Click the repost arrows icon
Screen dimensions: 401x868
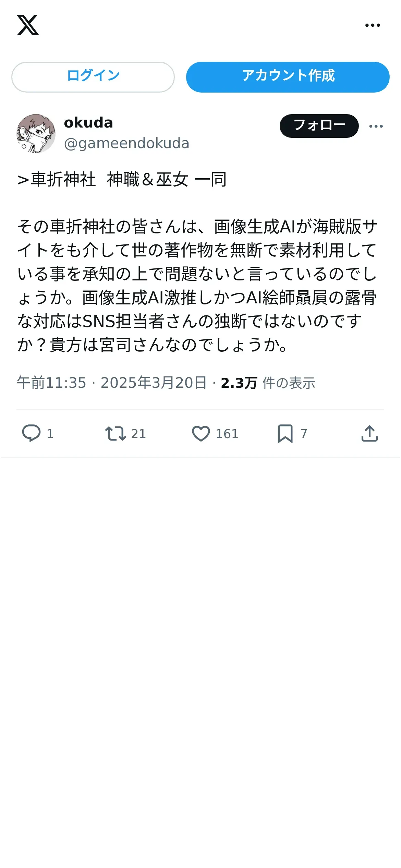pyautogui.click(x=116, y=433)
